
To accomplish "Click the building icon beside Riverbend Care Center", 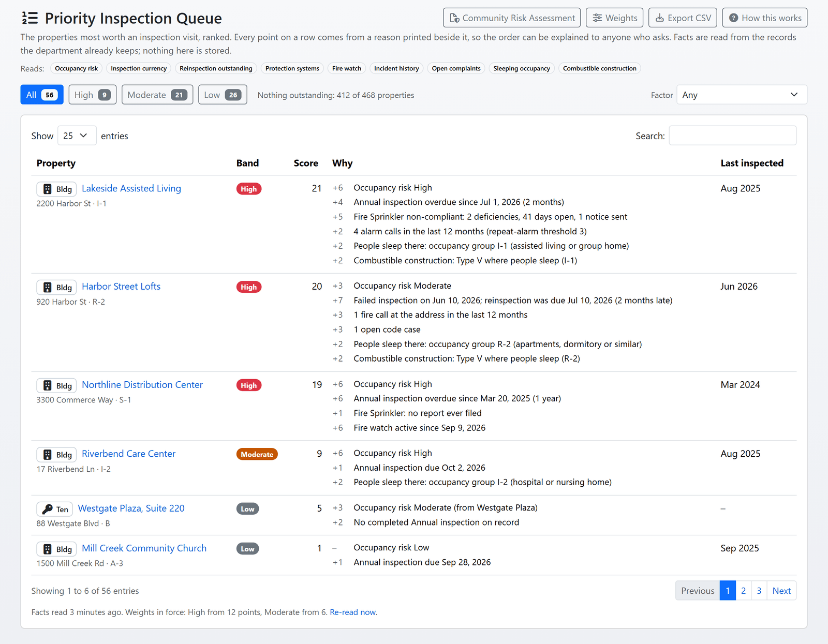I will coord(48,455).
